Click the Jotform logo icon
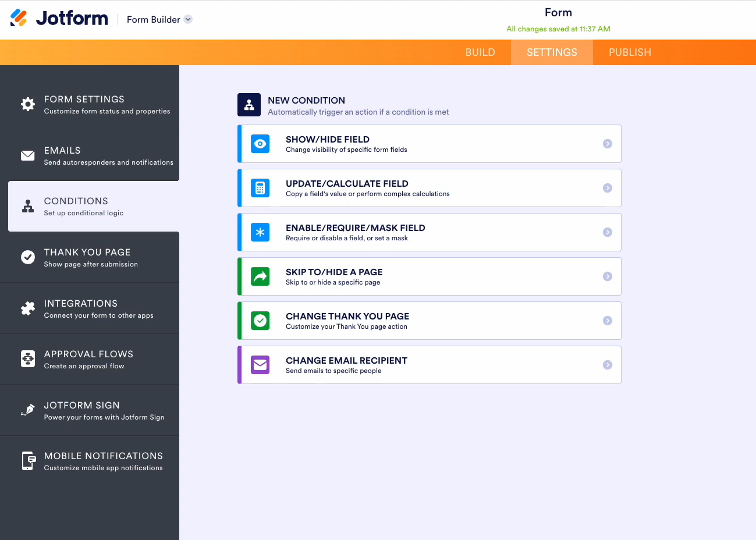Image resolution: width=756 pixels, height=540 pixels. pyautogui.click(x=19, y=18)
